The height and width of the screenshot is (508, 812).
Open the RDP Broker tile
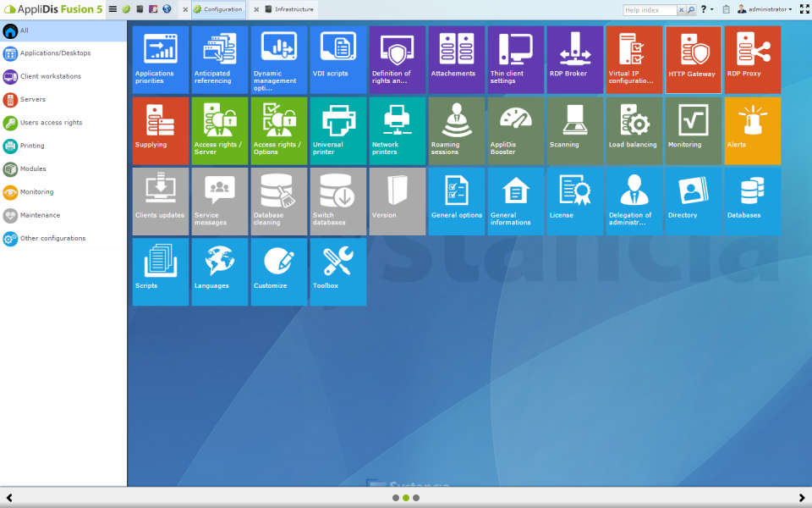(575, 59)
